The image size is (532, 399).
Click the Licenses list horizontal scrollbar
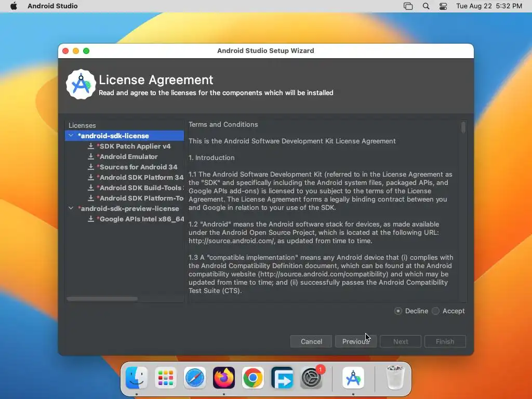click(102, 299)
